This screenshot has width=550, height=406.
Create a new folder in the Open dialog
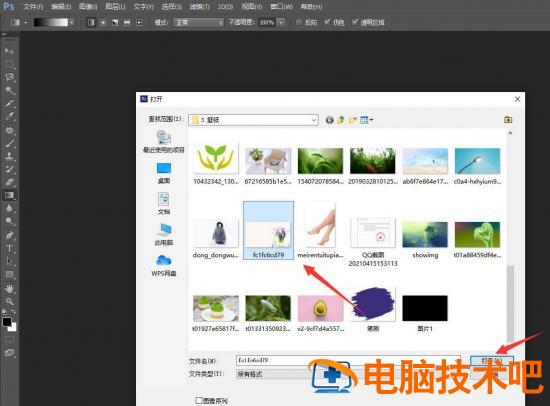[x=353, y=120]
